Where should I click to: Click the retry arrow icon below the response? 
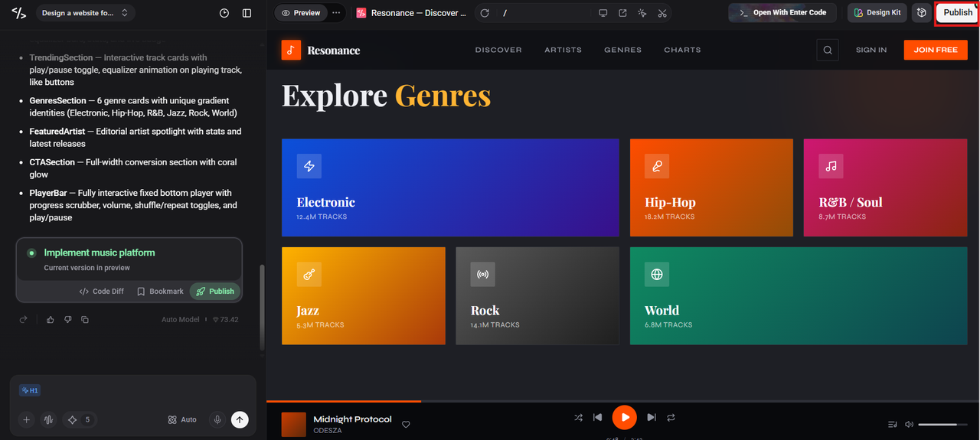coord(24,320)
